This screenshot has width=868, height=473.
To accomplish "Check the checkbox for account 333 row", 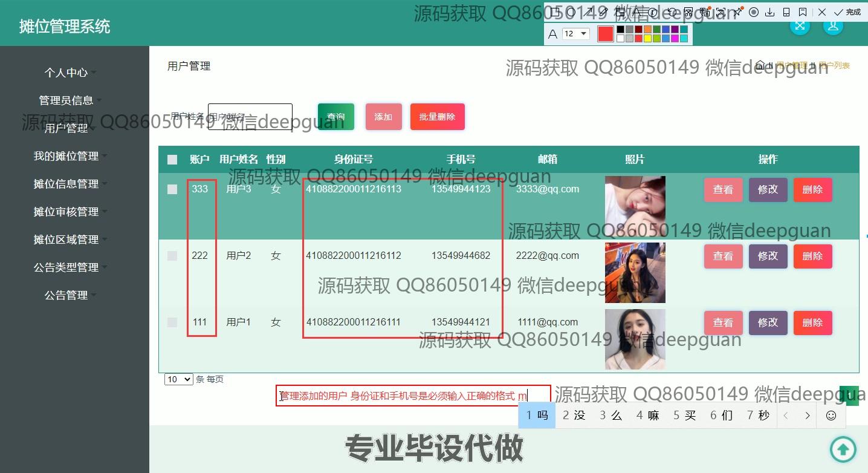I will point(172,189).
